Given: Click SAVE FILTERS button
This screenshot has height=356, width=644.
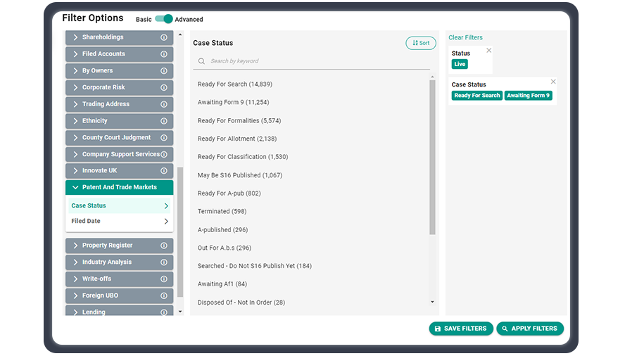Looking at the screenshot, I should click(x=461, y=329).
